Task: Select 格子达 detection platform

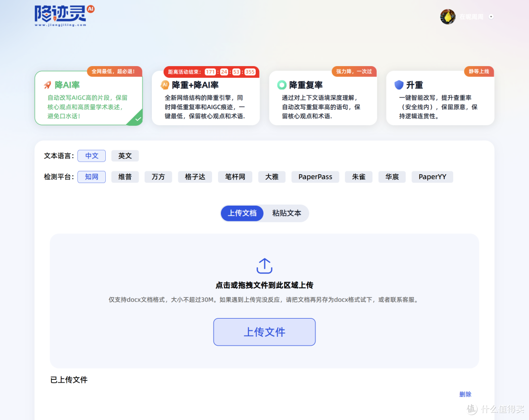Action: pyautogui.click(x=195, y=177)
